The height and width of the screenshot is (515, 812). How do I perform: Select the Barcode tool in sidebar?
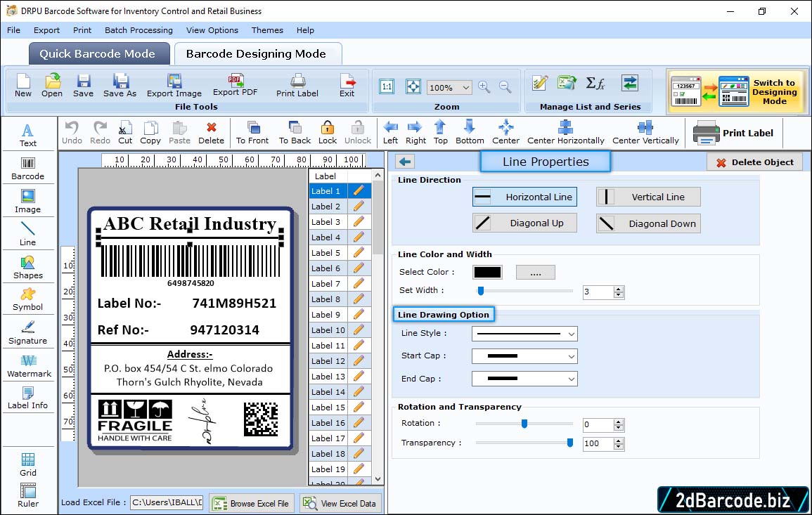[28, 169]
